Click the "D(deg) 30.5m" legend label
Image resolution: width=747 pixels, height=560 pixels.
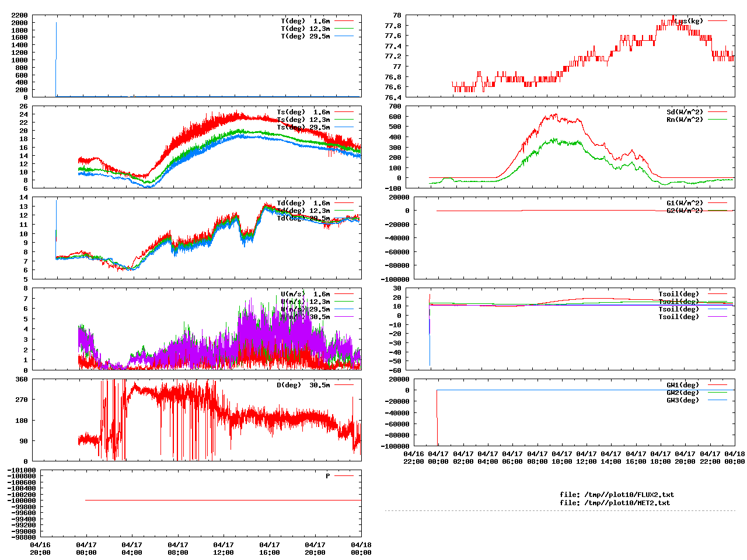303,385
